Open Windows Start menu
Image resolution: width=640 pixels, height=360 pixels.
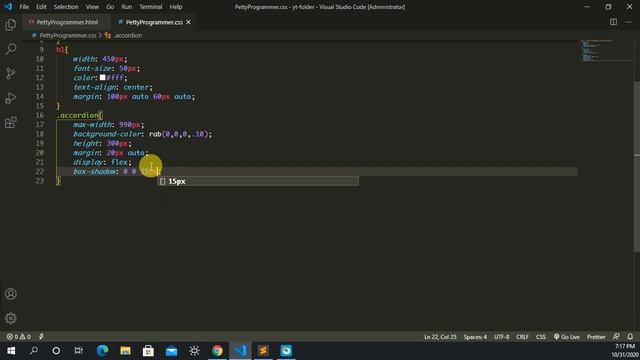pyautogui.click(x=11, y=351)
